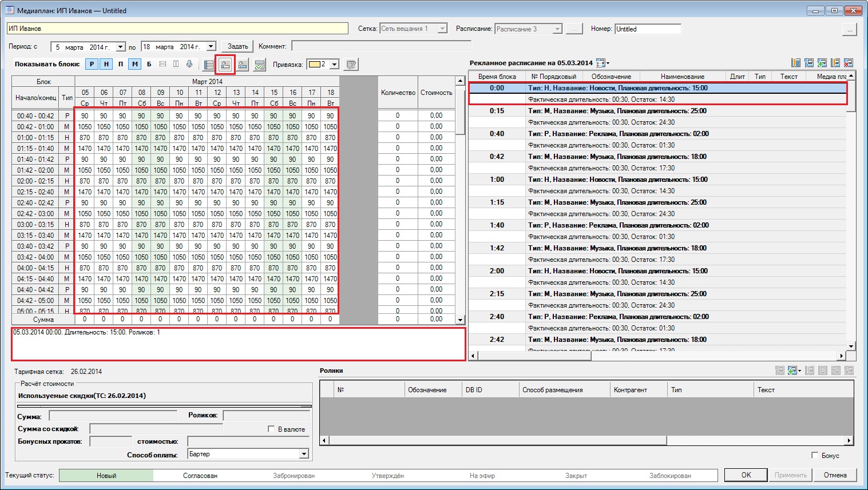This screenshot has height=490, width=868.
Task: Click the icon right of Привязка dropdown
Action: coord(352,65)
